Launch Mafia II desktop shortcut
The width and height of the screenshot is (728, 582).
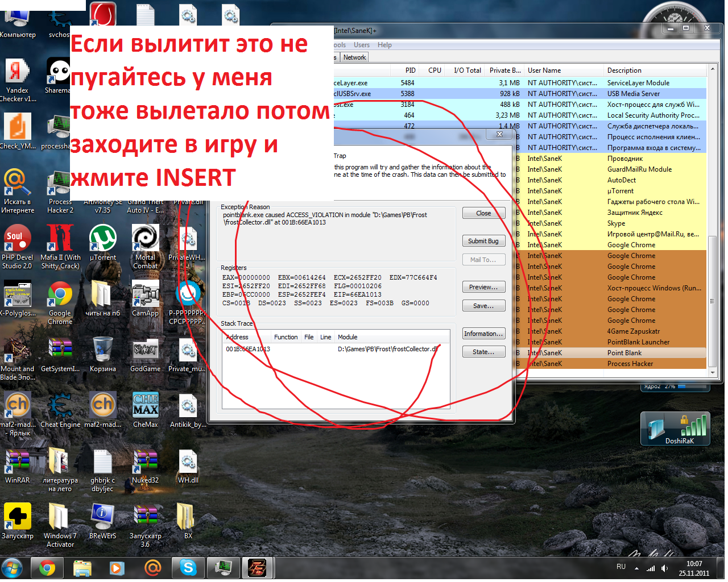coord(60,246)
